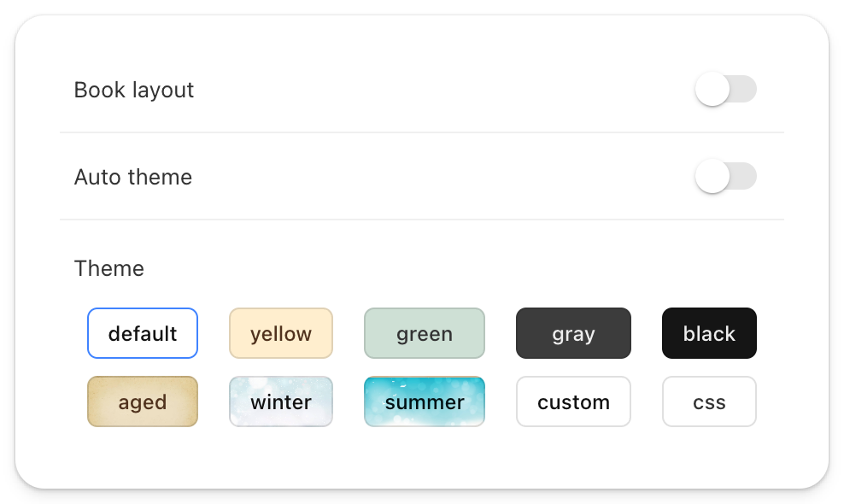Apply the green theme
844x504 pixels.
tap(425, 333)
